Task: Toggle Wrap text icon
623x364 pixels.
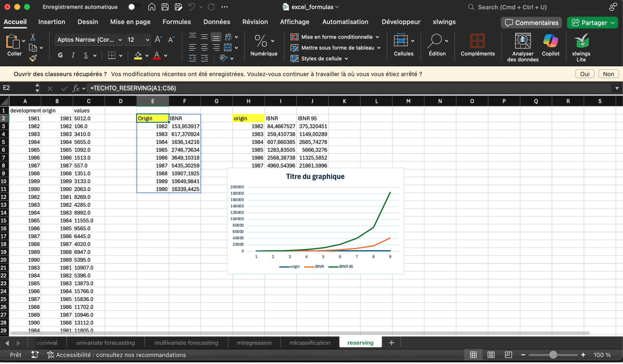Action: coord(228,37)
